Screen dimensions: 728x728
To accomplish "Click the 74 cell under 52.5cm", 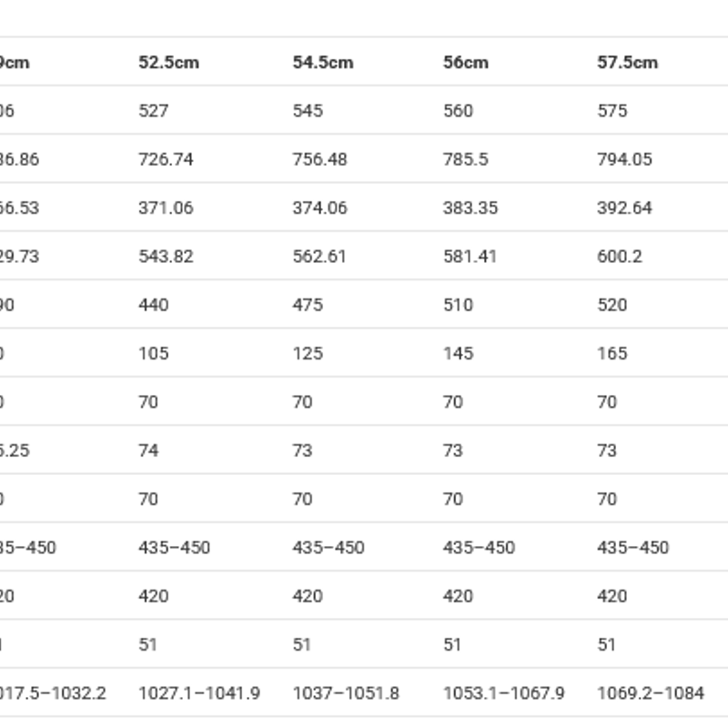I will [x=148, y=450].
